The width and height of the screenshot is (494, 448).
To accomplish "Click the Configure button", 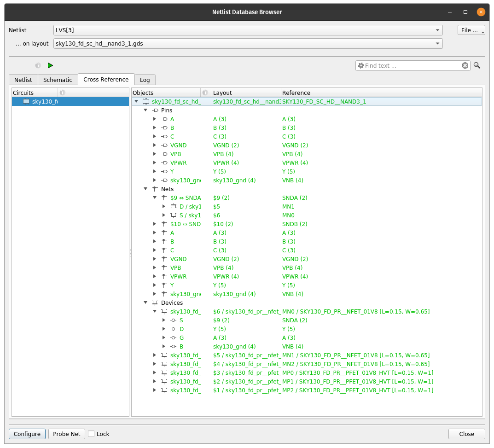I will click(27, 434).
